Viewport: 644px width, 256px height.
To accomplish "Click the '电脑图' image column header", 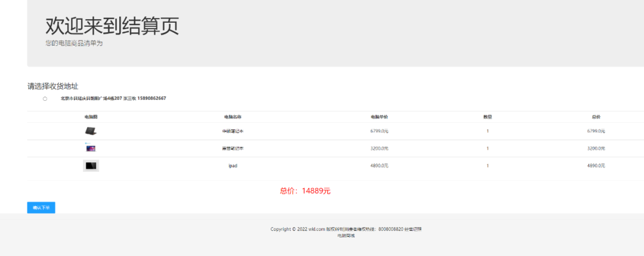I will [x=91, y=117].
